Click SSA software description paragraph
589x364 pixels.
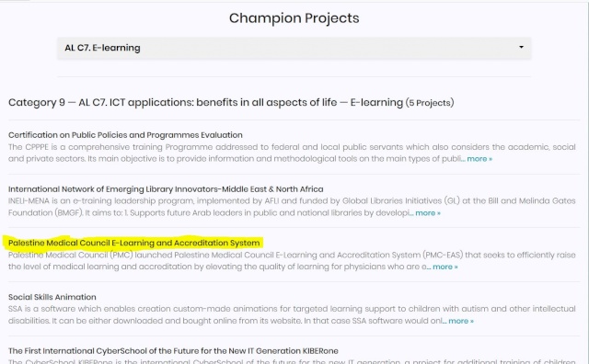tap(292, 315)
